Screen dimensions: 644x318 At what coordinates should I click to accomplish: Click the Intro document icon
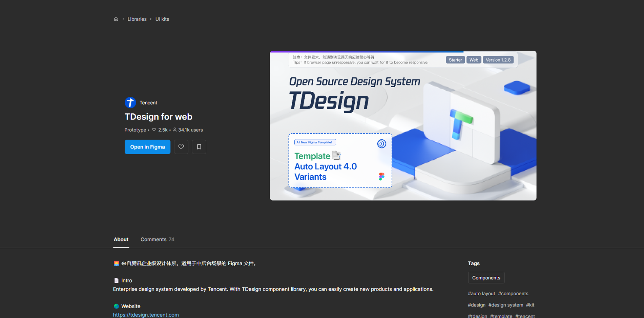coord(116,280)
